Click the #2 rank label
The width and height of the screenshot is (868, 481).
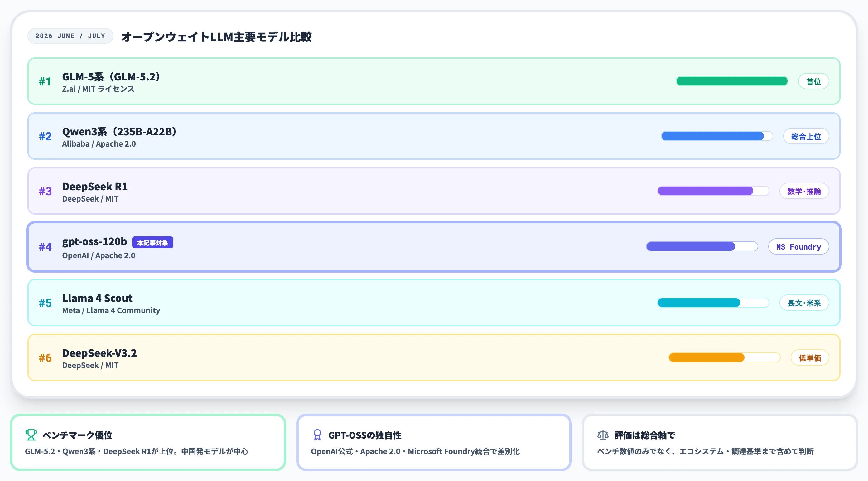click(45, 137)
